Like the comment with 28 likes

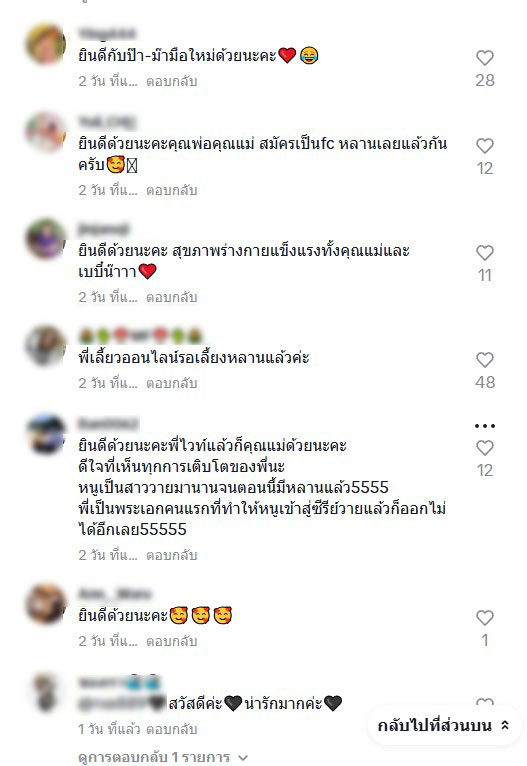pos(485,58)
